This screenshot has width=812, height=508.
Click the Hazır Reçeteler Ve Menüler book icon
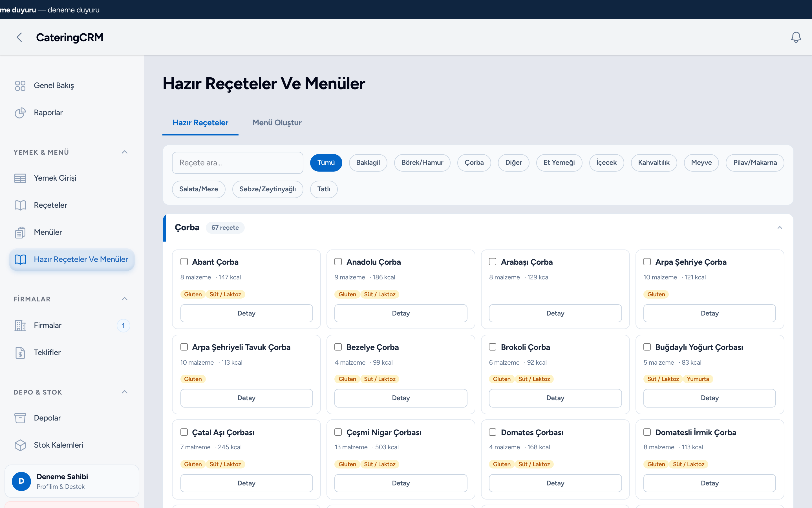tap(20, 259)
